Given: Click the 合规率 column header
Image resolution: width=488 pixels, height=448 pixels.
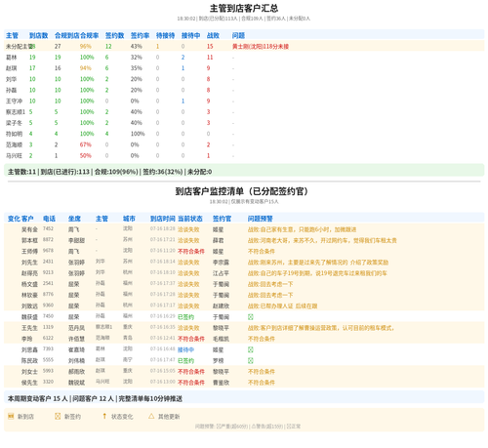Looking at the screenshot, I should tap(90, 35).
